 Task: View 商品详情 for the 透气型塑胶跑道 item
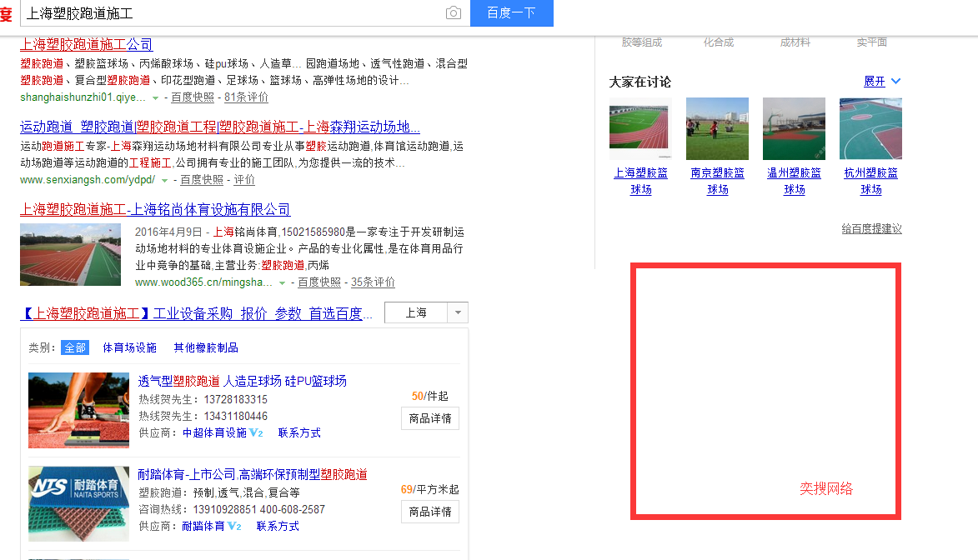pyautogui.click(x=430, y=418)
